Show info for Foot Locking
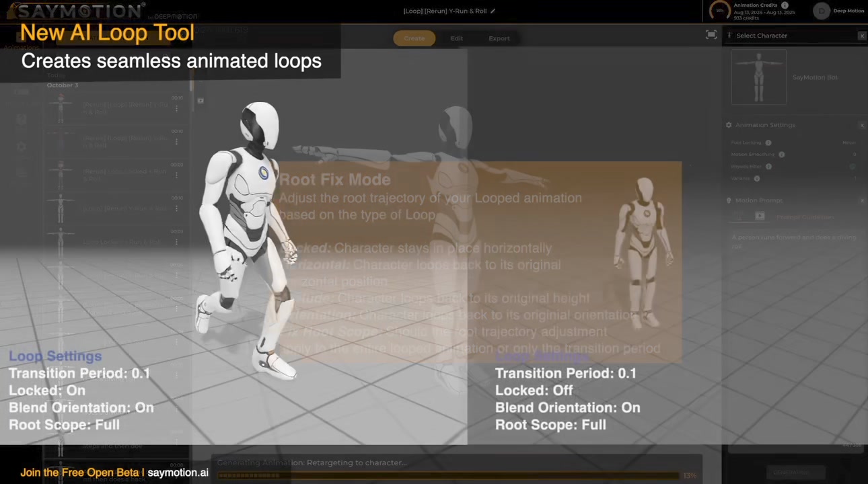 point(768,143)
